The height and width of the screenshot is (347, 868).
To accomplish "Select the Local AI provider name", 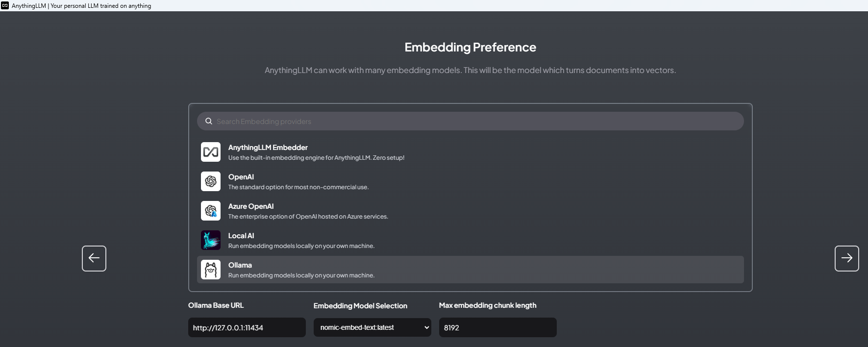I will (241, 236).
